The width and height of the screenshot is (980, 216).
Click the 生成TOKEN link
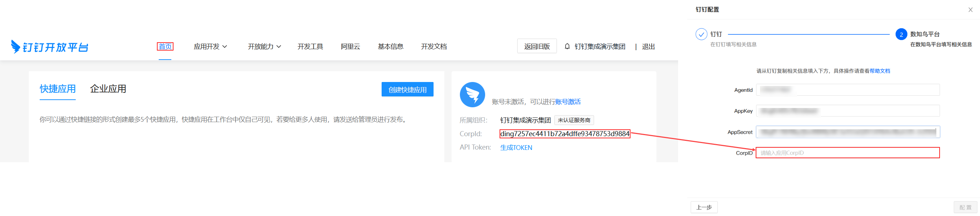[x=516, y=147]
